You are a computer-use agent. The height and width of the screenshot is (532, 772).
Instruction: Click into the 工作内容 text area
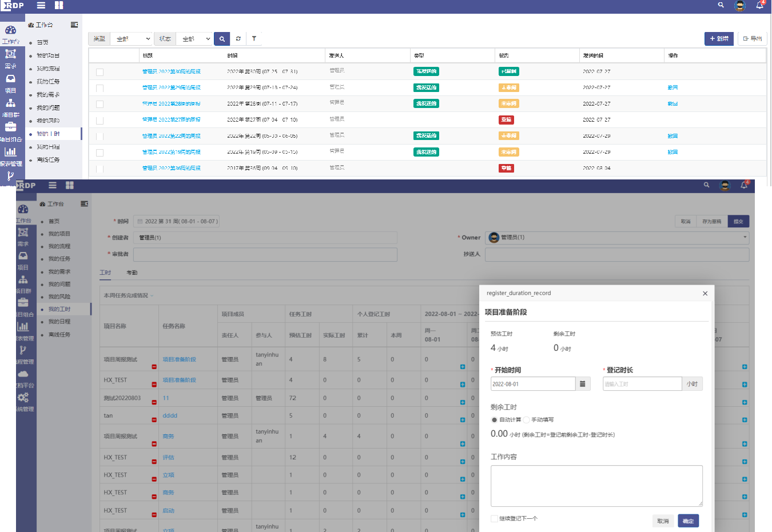coord(596,486)
